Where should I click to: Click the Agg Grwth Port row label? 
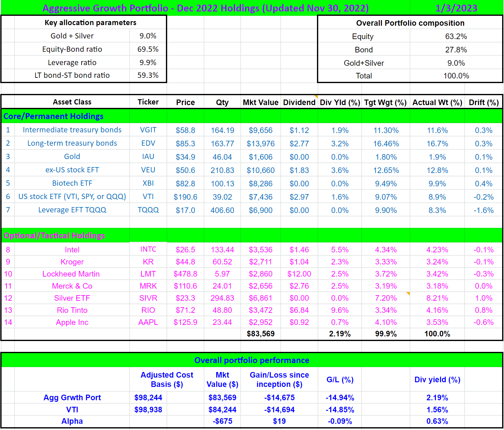[72, 398]
